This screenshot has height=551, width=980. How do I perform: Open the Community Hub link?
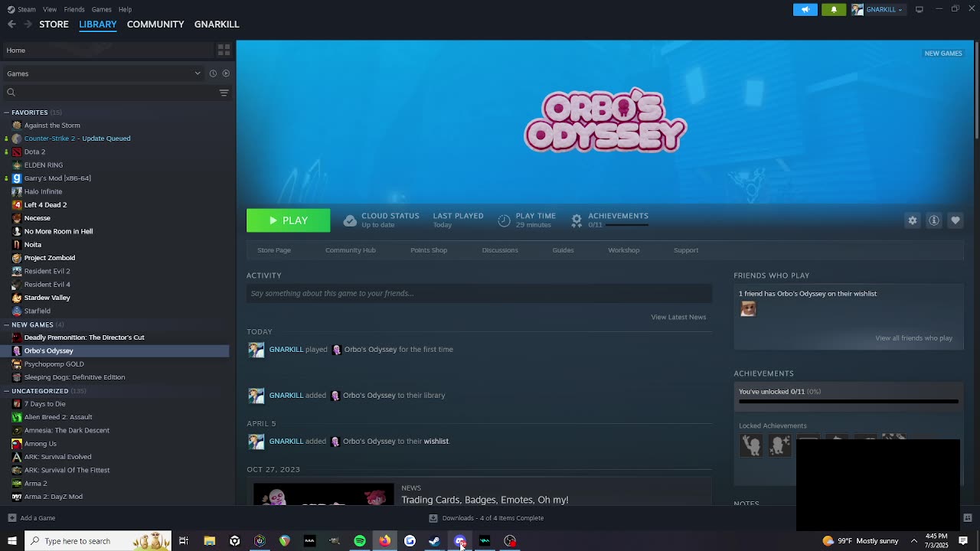coord(350,250)
